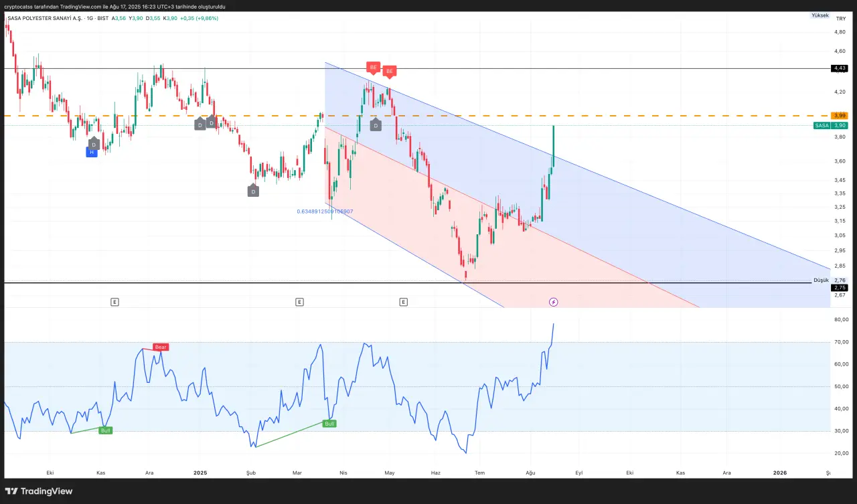Click the Düşük low price label
The width and height of the screenshot is (857, 504).
click(x=820, y=280)
